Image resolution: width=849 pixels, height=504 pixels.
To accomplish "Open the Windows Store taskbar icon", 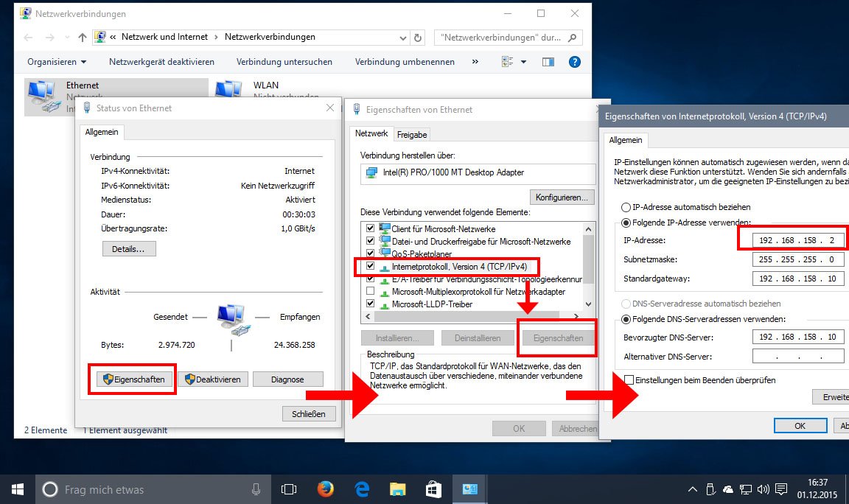I will 433,489.
